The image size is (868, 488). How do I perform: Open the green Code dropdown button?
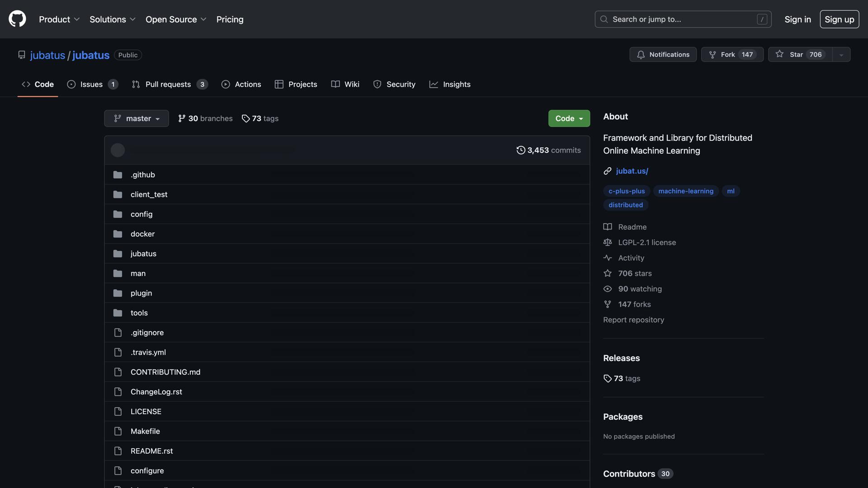(x=569, y=118)
